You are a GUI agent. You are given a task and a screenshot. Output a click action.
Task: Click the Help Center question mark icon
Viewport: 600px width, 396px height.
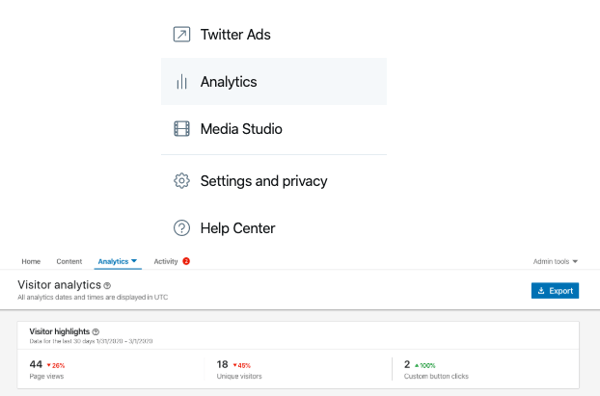point(181,228)
